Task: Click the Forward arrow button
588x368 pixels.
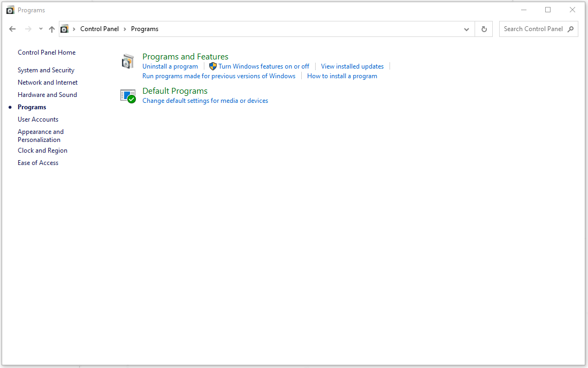Action: [28, 29]
